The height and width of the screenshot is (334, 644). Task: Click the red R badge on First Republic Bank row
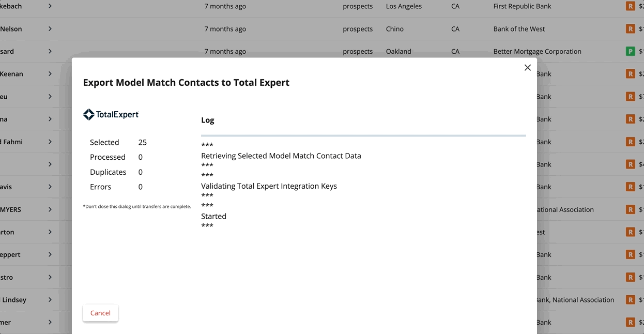coord(630,6)
